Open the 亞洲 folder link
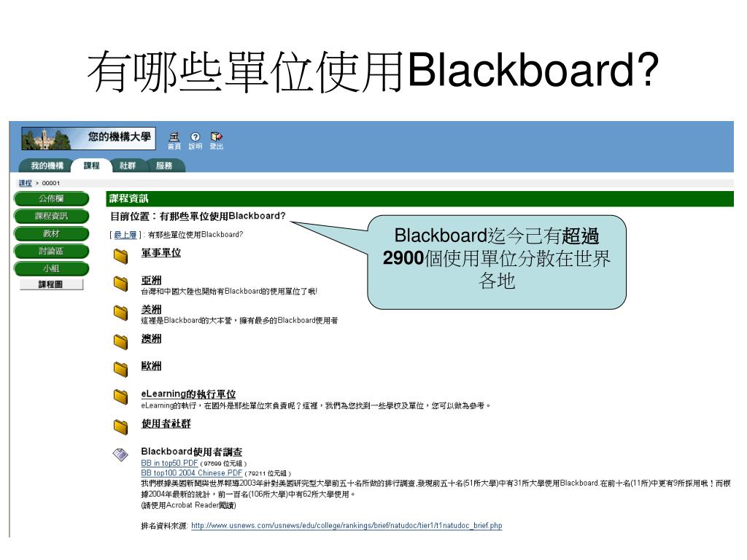The width and height of the screenshot is (747, 560). tap(151, 281)
